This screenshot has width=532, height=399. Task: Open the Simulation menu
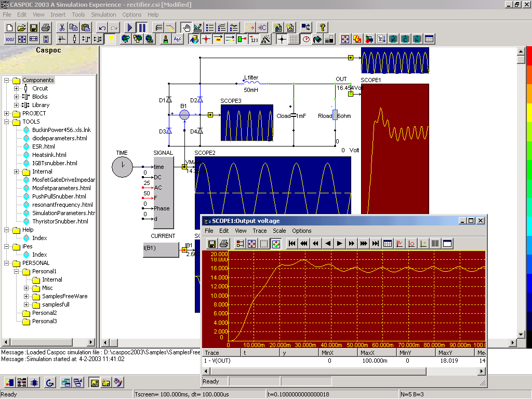[103, 15]
